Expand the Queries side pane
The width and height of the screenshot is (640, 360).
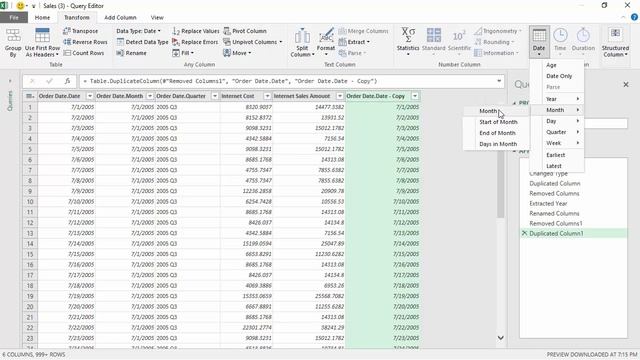pyautogui.click(x=10, y=81)
